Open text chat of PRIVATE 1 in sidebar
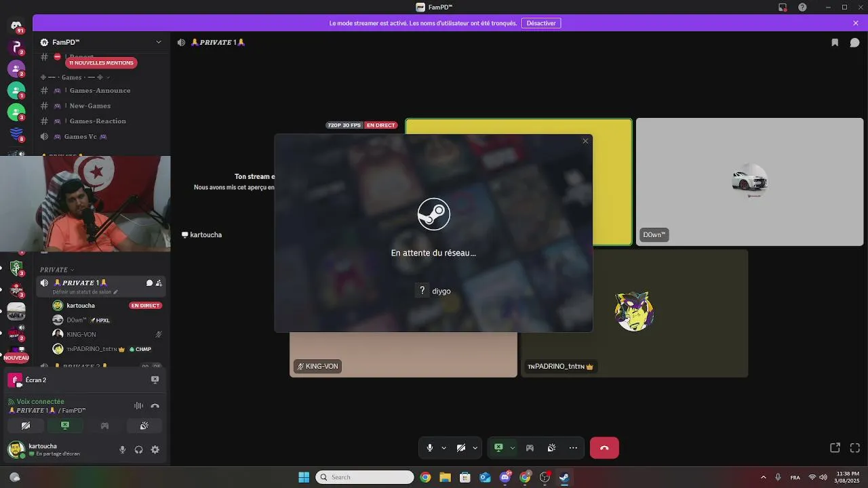 pos(149,283)
